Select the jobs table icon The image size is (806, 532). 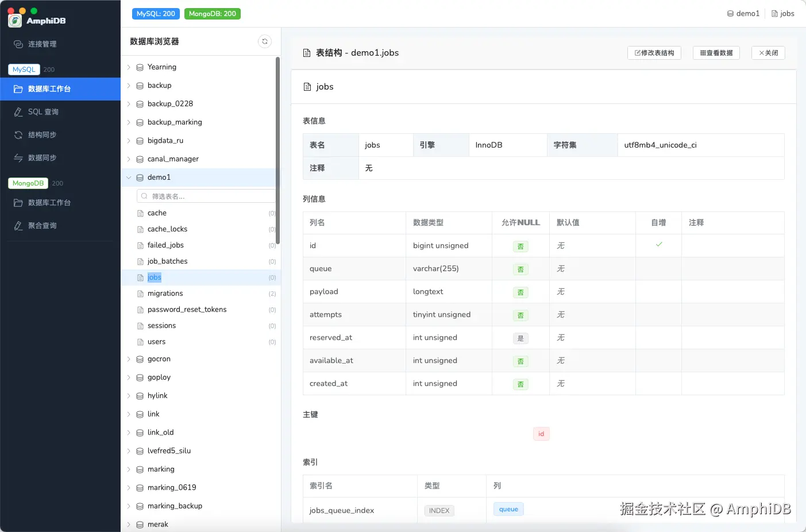[140, 277]
